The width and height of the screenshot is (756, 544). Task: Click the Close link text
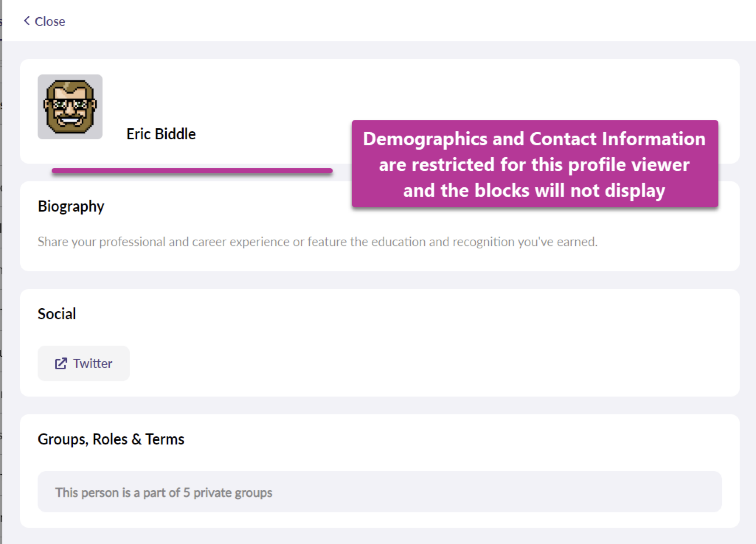(x=50, y=21)
